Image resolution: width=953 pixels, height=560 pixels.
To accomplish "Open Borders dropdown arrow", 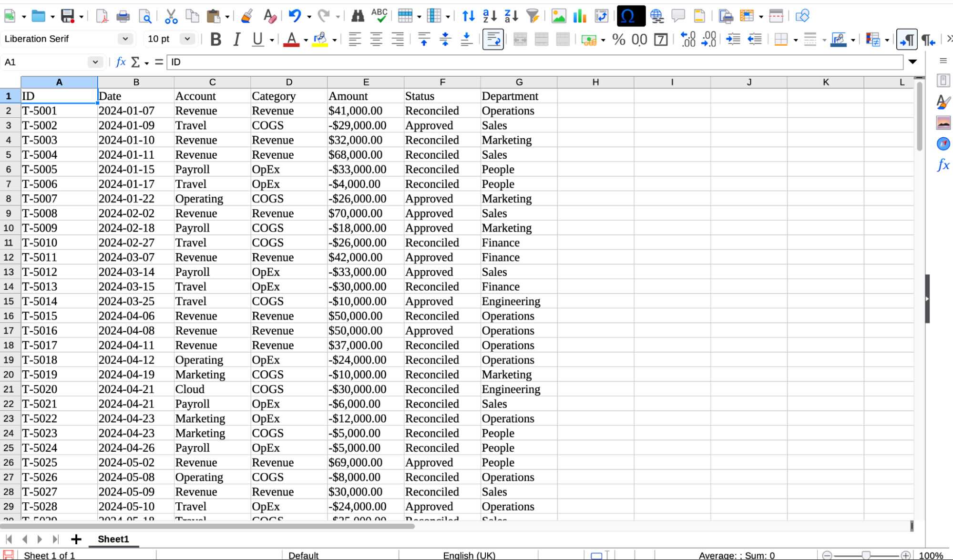I will pos(795,40).
